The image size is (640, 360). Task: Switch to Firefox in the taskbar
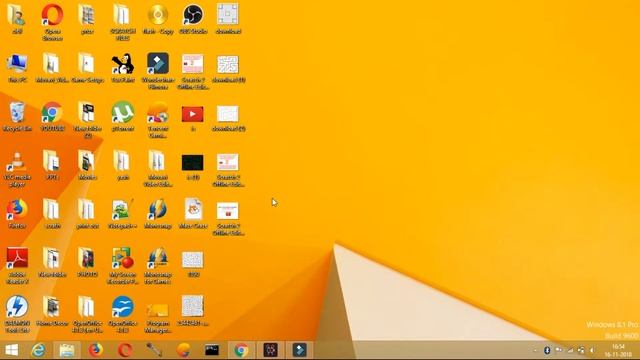point(96,350)
